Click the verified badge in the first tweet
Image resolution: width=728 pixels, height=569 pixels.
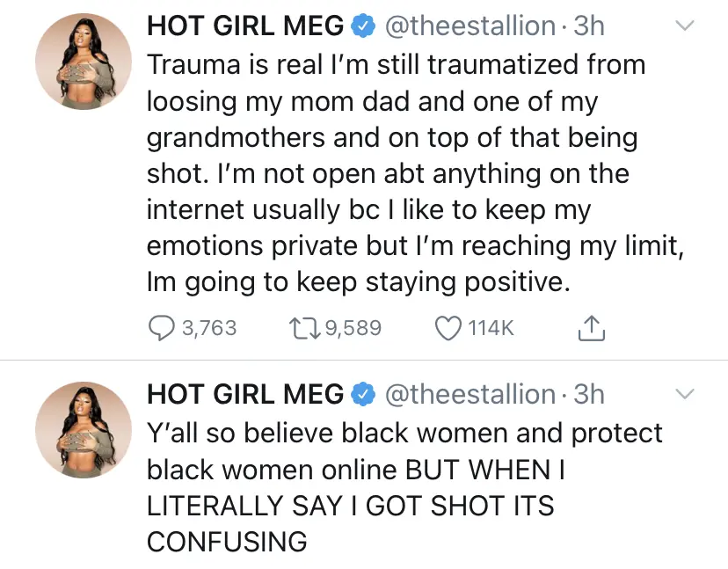tap(363, 26)
